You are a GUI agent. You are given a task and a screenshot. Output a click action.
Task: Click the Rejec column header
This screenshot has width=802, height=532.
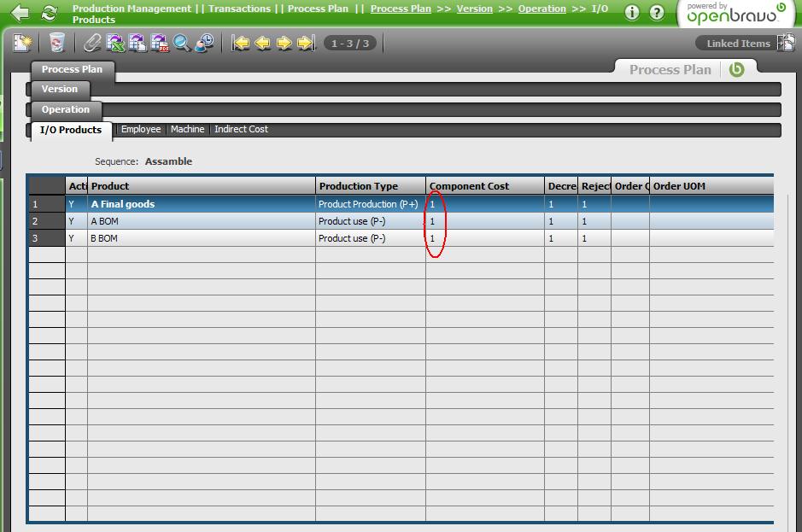click(x=594, y=186)
